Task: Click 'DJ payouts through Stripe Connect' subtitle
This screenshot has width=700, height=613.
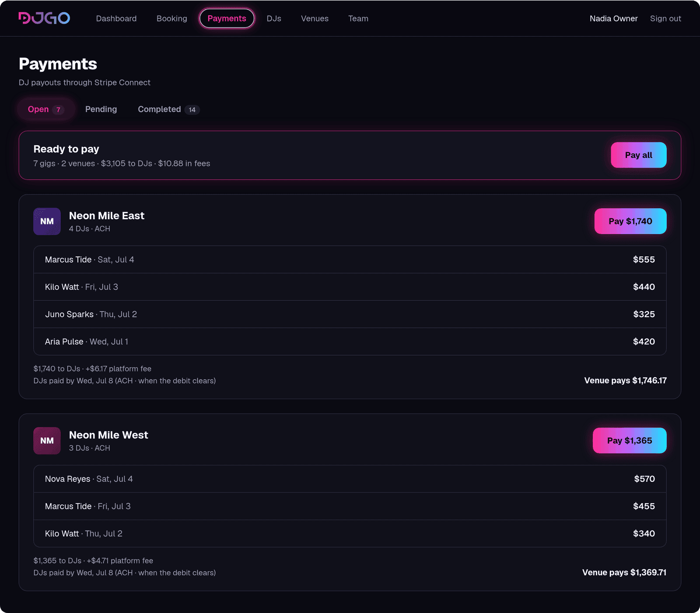Action: point(84,83)
